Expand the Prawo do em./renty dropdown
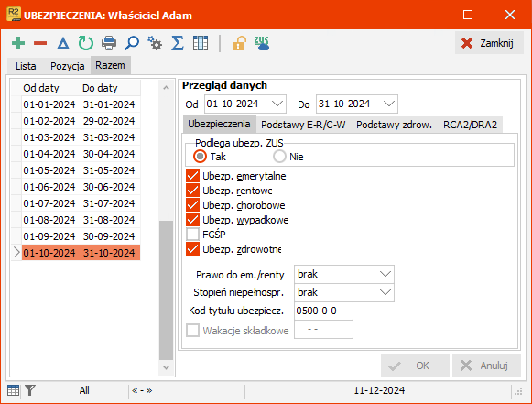532x404 pixels. (385, 274)
